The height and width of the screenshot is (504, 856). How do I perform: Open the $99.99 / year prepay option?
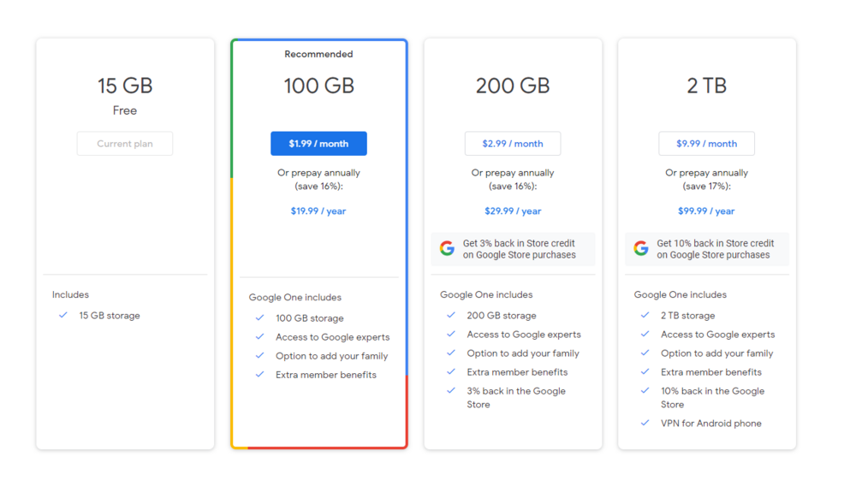[706, 211]
